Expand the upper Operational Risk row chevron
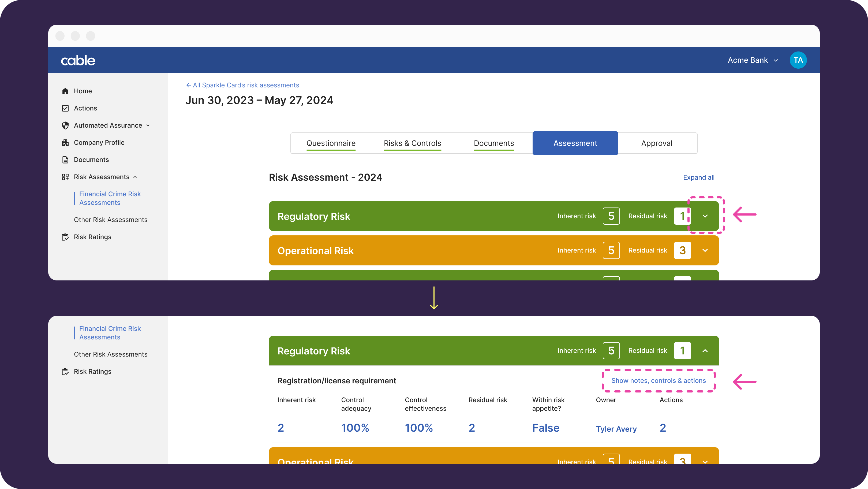Viewport: 868px width, 489px height. (x=705, y=251)
